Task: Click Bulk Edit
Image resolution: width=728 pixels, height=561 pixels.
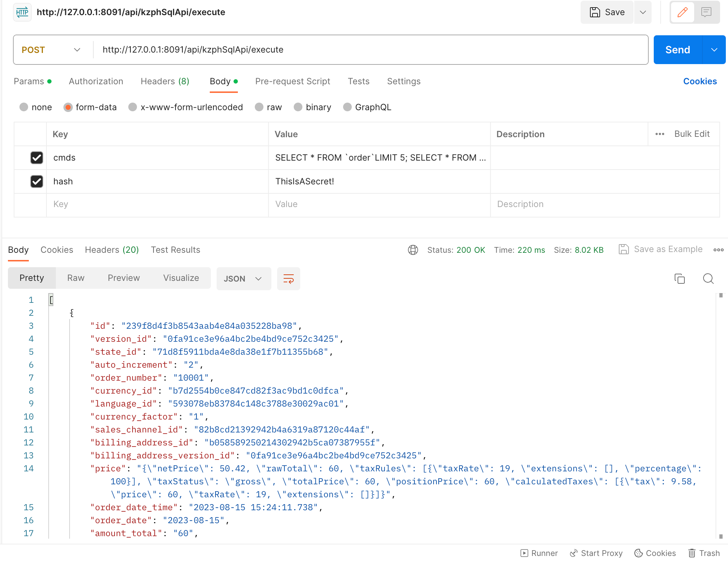Action: click(x=692, y=134)
